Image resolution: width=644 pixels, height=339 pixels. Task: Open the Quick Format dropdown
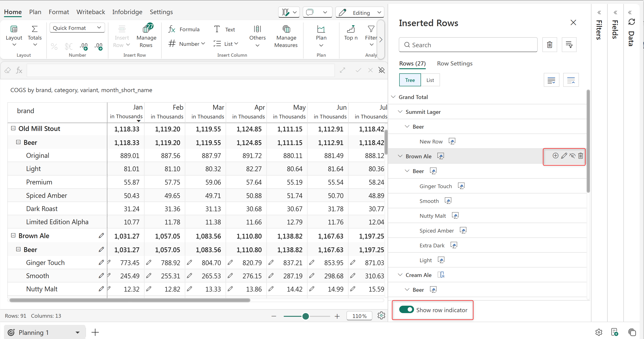point(77,28)
